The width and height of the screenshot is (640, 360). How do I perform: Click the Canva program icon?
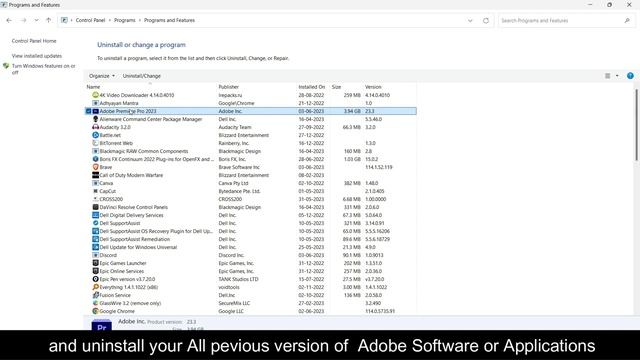click(95, 183)
